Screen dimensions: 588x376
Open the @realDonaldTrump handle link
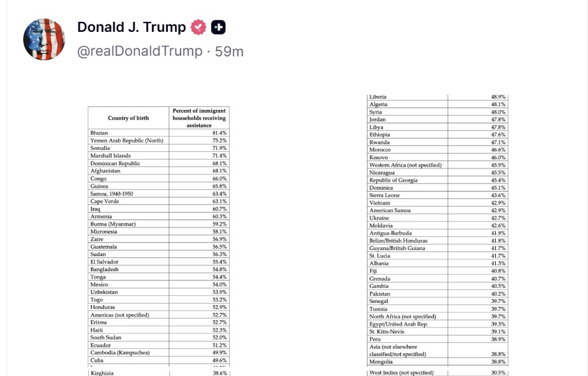coord(139,51)
